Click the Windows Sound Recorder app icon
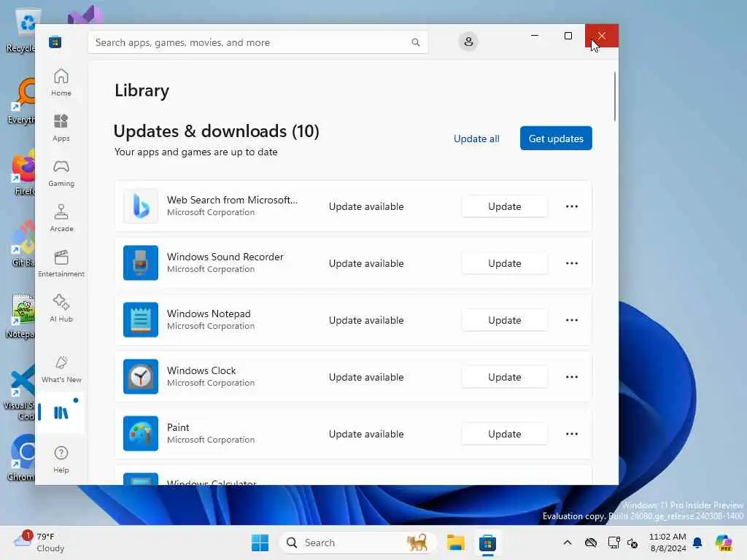This screenshot has height=560, width=747. coord(141,262)
